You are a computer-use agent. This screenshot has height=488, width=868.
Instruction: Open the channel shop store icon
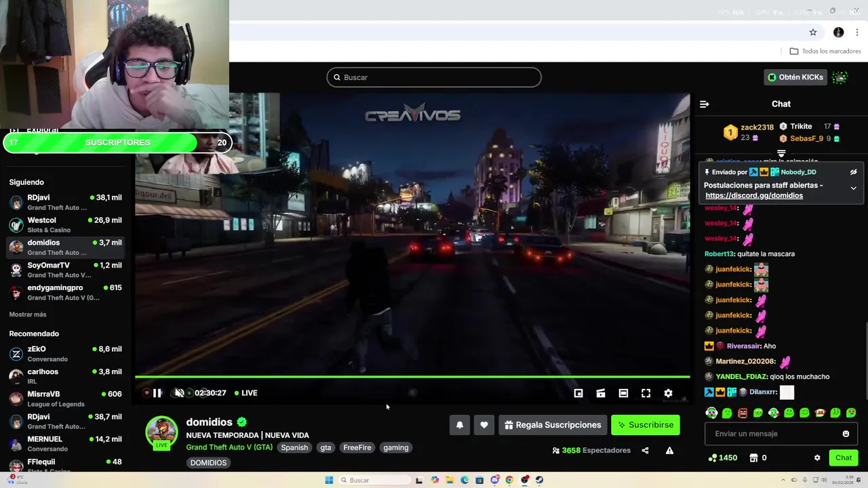753,458
